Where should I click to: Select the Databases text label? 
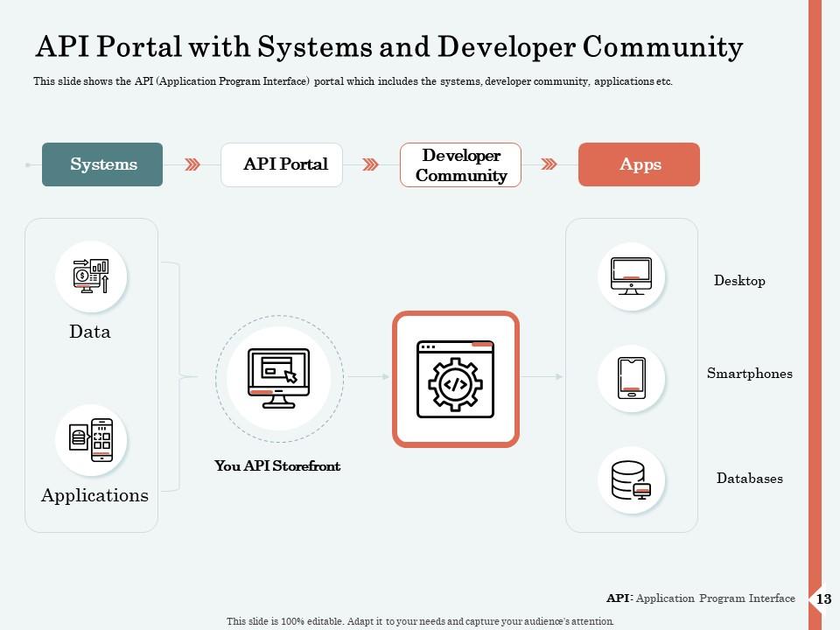tap(749, 479)
